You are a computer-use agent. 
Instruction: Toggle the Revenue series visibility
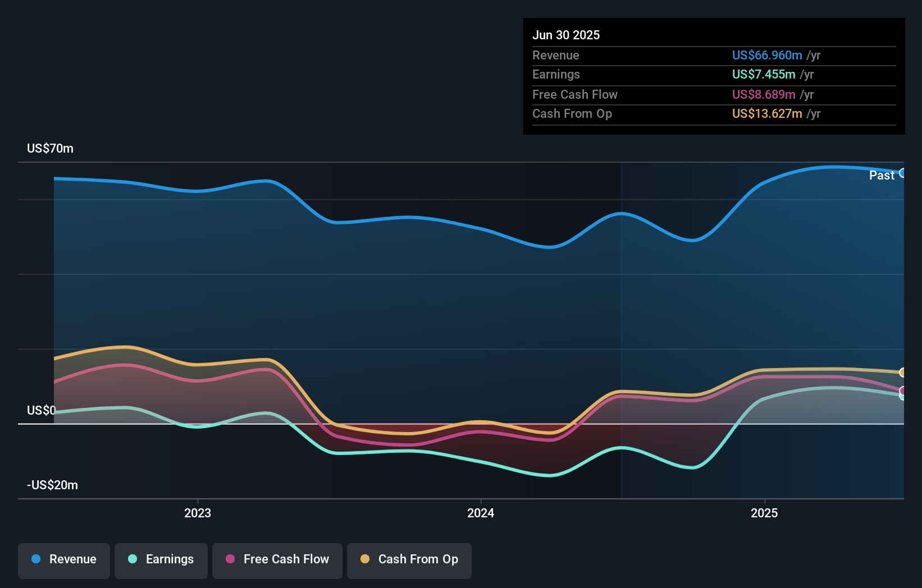coord(63,559)
